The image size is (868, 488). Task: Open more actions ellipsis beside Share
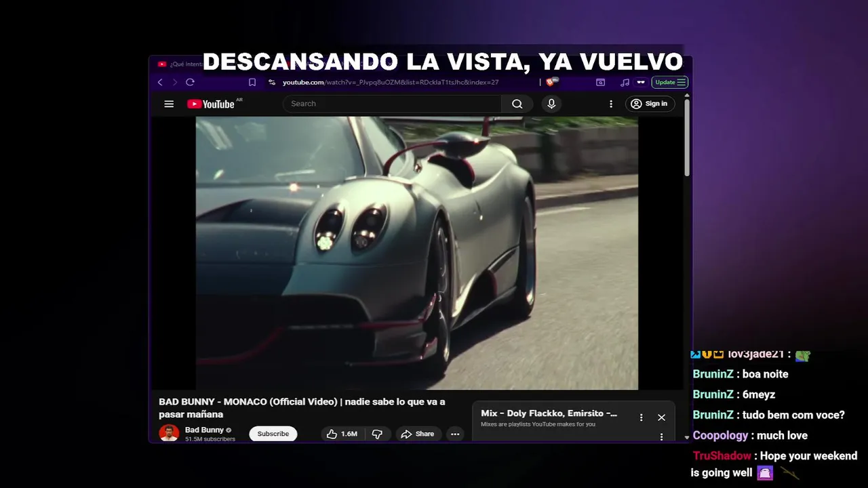click(455, 434)
